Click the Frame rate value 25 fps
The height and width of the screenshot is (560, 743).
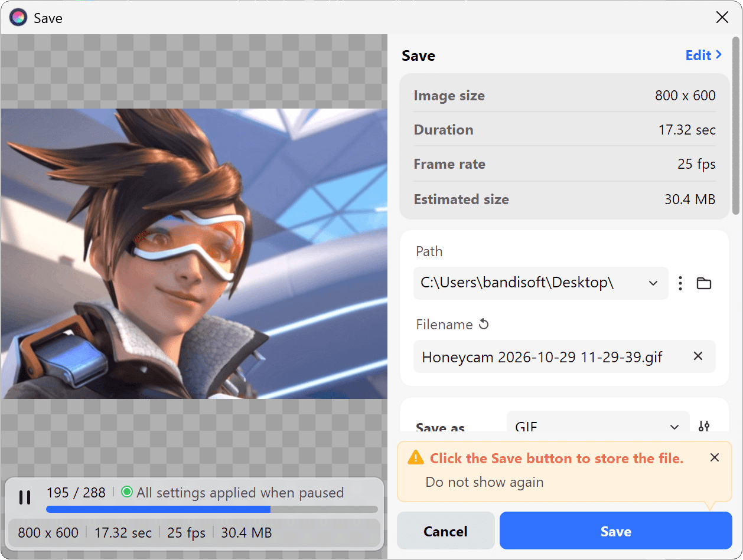click(x=696, y=164)
